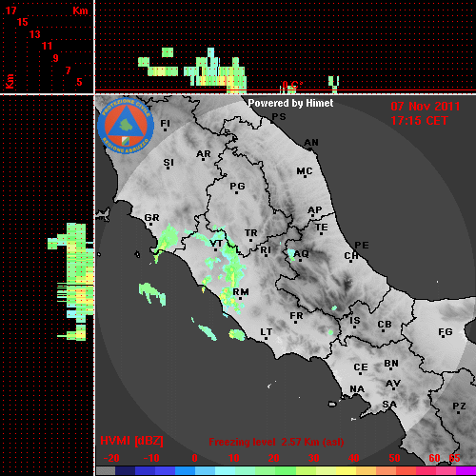
Task: Select the date '07 Nov 2011'
Action: pos(426,107)
